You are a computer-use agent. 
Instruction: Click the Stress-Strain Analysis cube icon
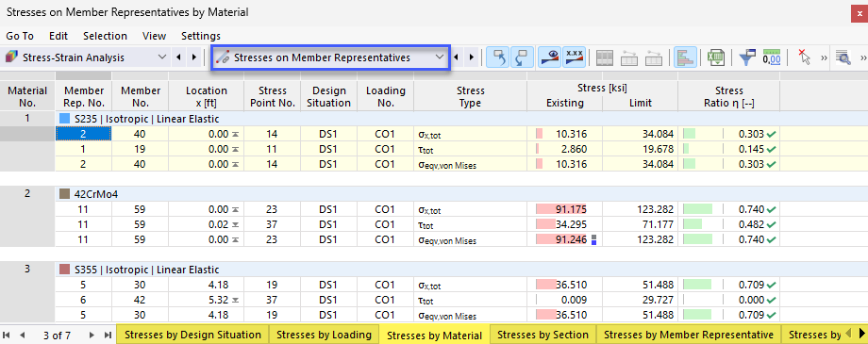click(11, 57)
